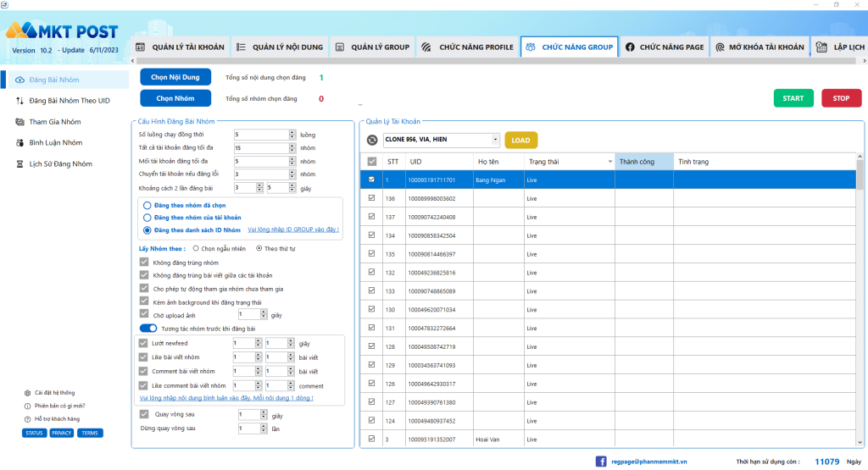Viewport: 868px width, 470px height.
Task: Open Cài đặt hệ thống gear icon
Action: tap(28, 393)
